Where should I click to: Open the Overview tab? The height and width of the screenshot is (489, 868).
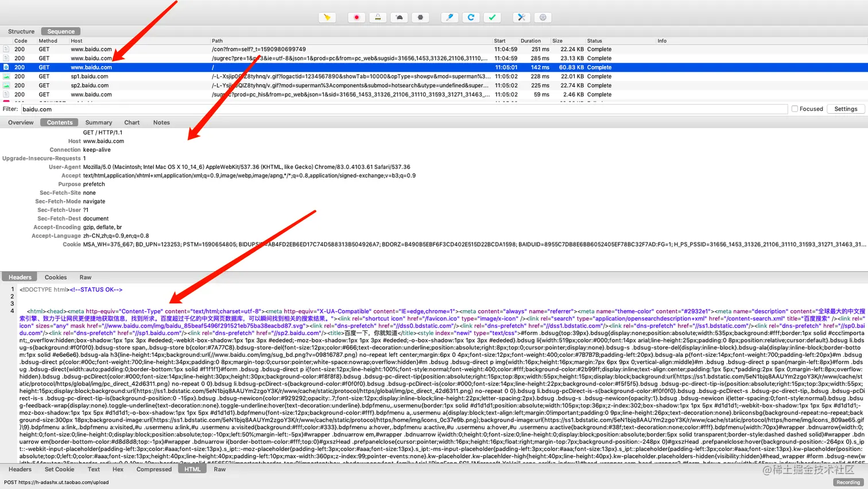21,122
